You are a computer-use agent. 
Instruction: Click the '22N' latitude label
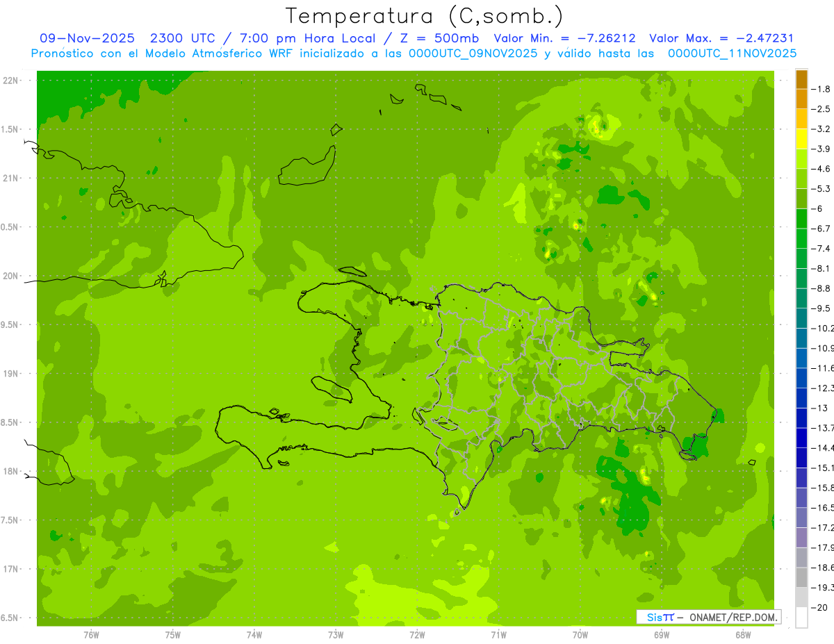11,80
